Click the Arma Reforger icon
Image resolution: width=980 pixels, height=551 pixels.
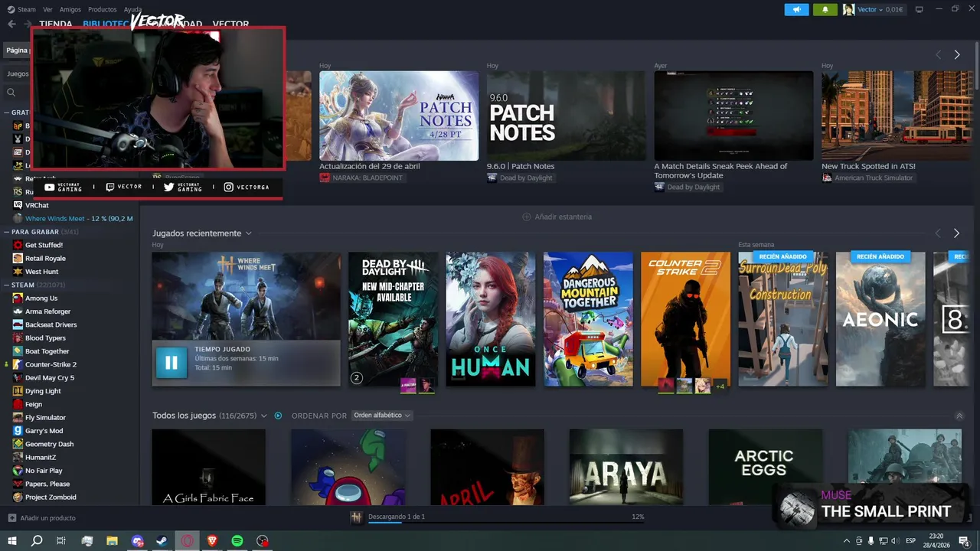[18, 311]
